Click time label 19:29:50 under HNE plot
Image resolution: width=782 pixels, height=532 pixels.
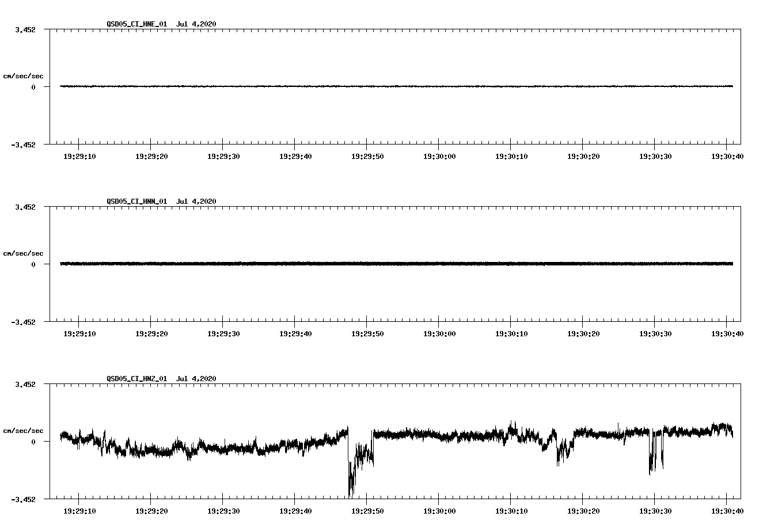pyautogui.click(x=367, y=156)
